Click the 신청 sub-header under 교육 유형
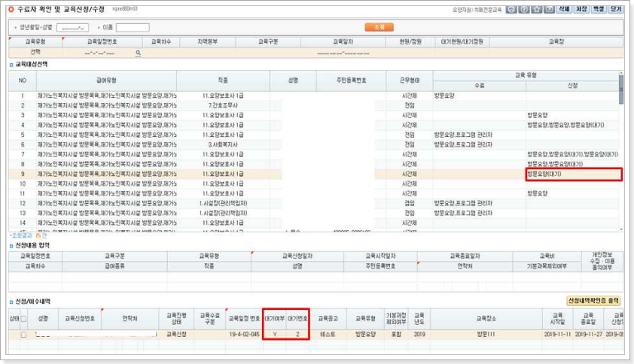Viewport: 634px width, 364px height. 572,86
